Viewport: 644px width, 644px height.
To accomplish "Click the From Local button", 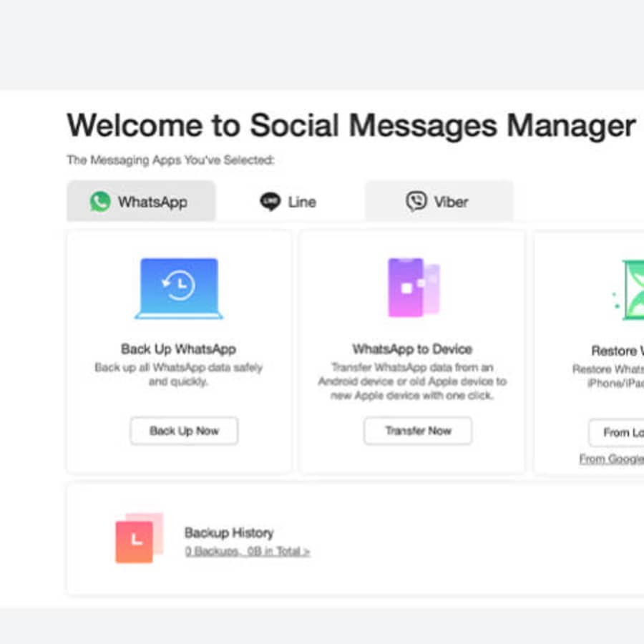I will point(617,433).
